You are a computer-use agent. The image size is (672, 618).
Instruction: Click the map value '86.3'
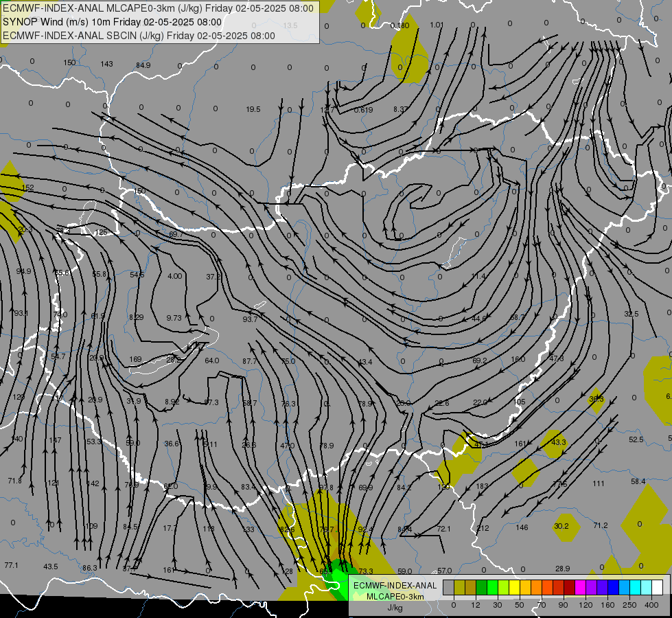90,569
